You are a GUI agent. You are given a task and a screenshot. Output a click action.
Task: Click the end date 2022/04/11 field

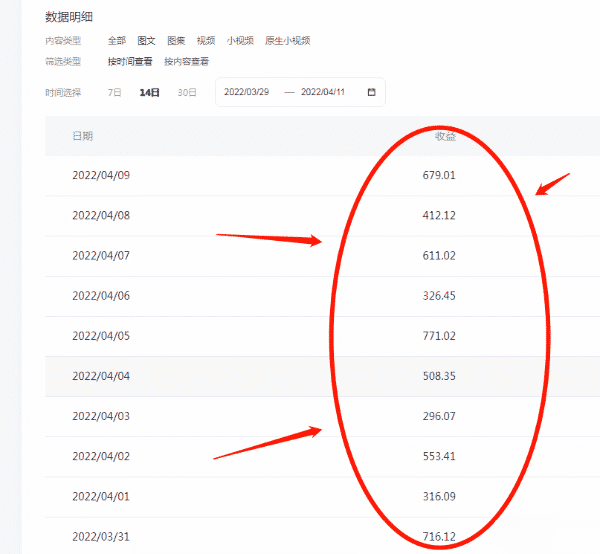point(324,92)
